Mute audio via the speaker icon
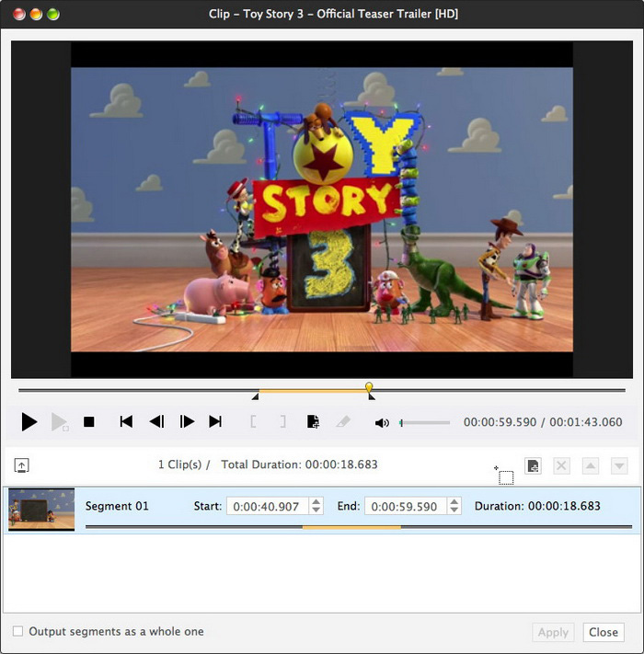The width and height of the screenshot is (644, 654). 382,423
